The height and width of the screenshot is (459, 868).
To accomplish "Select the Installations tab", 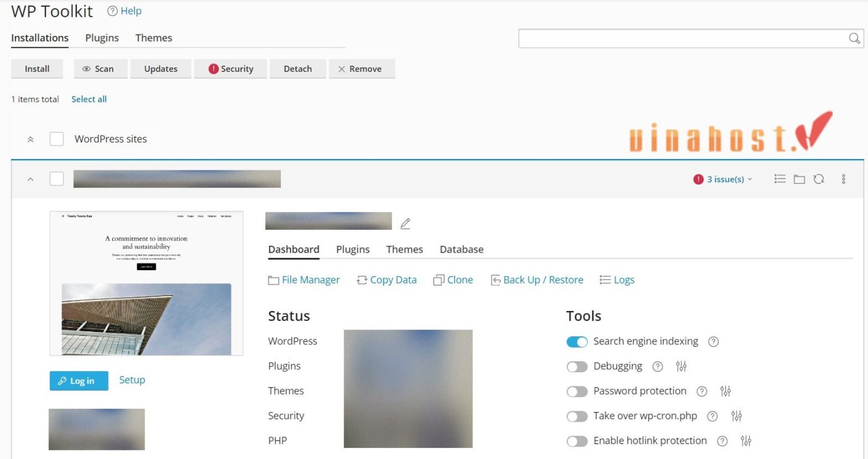I will 40,38.
